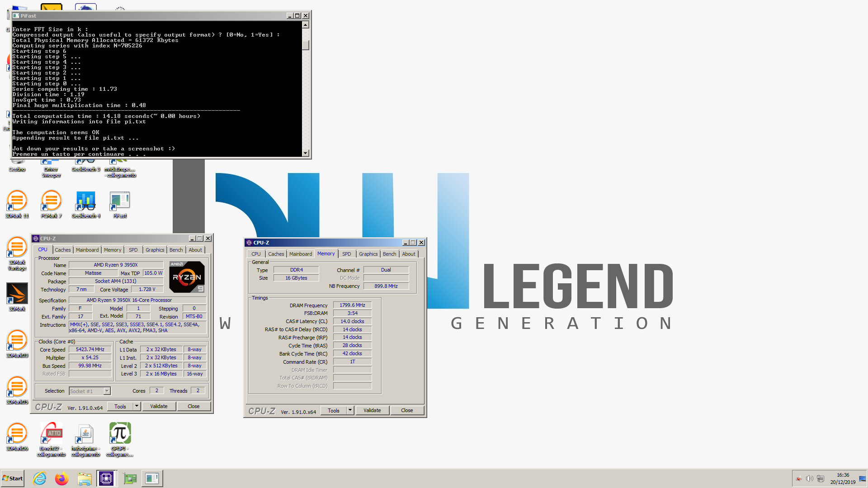The width and height of the screenshot is (868, 488).
Task: Click the red flag tray icon
Action: (799, 479)
